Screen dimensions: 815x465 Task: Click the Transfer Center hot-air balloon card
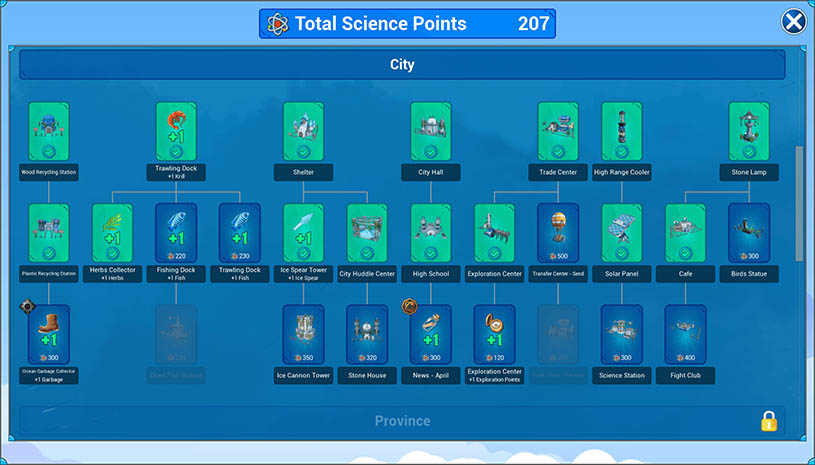558,233
